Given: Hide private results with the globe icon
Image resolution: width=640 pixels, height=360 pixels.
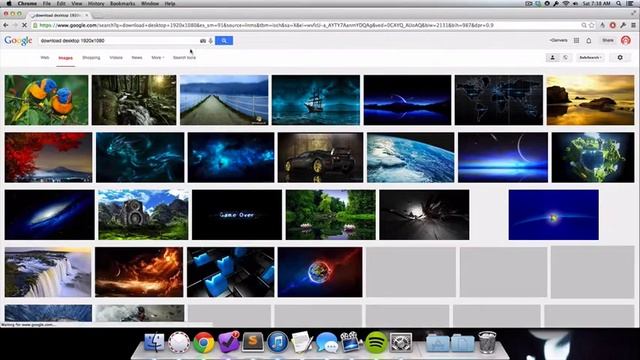Looking at the screenshot, I should tap(565, 58).
